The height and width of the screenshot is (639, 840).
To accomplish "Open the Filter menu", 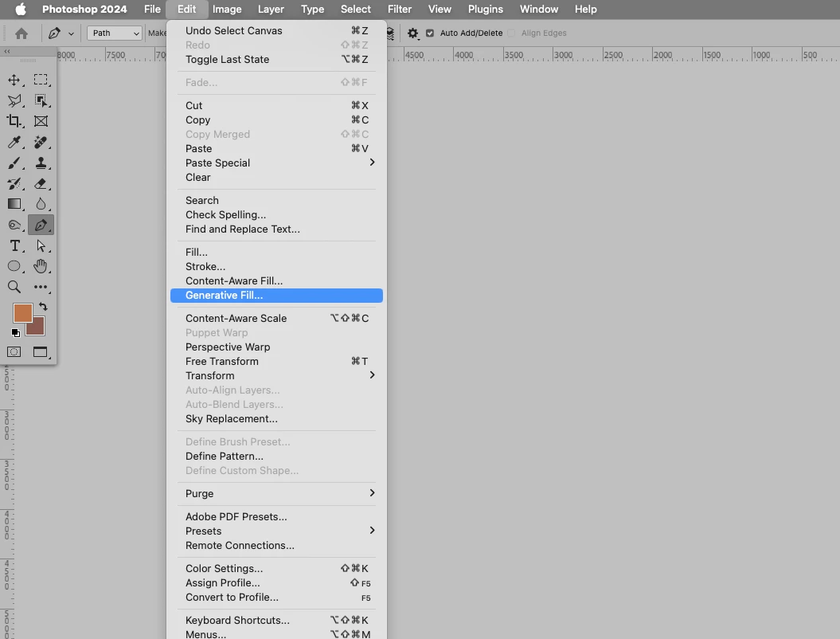I will 400,9.
